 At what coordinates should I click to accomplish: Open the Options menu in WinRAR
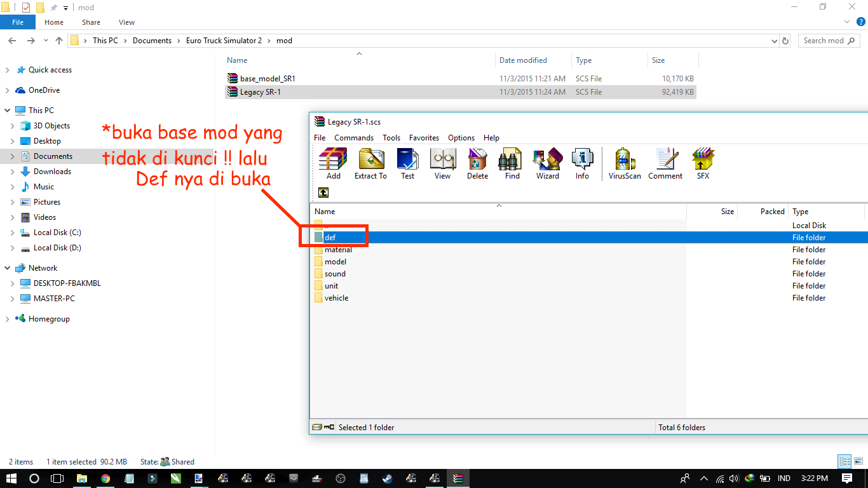461,137
